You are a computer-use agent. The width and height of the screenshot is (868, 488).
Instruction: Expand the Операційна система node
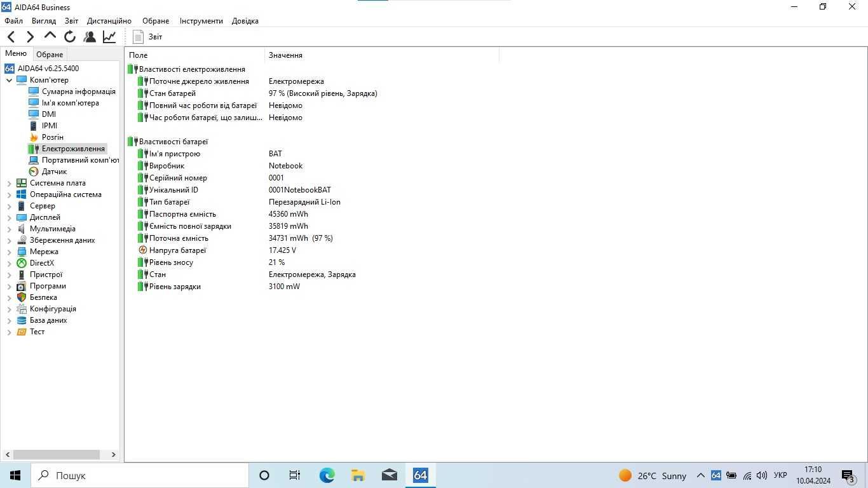click(9, 194)
